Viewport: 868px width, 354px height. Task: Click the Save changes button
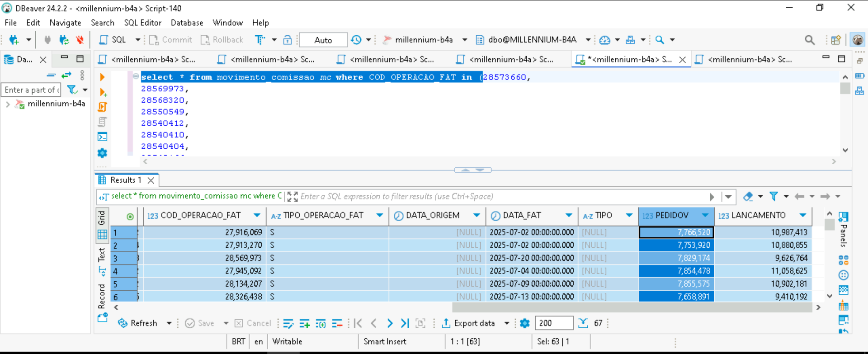pos(200,323)
